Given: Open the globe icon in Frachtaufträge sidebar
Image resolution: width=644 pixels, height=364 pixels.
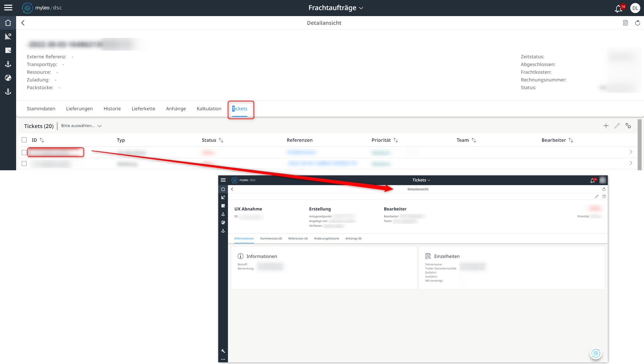Looking at the screenshot, I should 8,78.
